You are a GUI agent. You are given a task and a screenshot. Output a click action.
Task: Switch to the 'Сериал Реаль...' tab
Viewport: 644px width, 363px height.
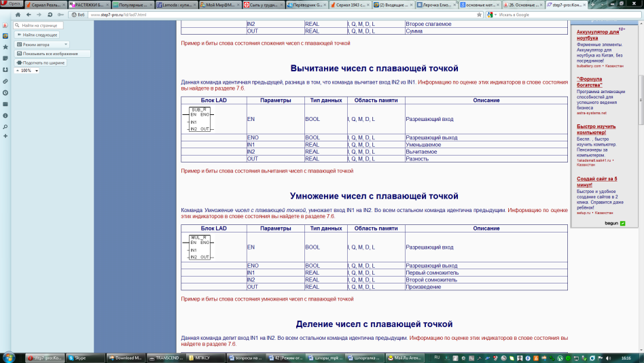(x=45, y=5)
